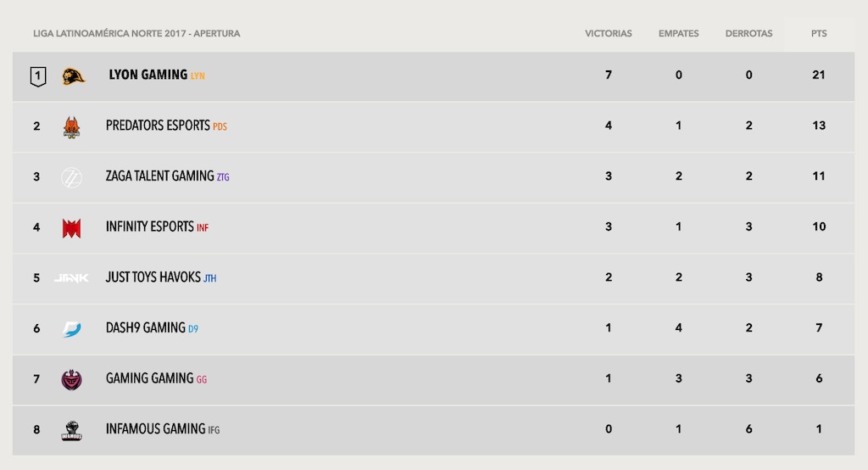Click the Predators Esports orange logo
This screenshot has width=868, height=470.
(x=71, y=127)
